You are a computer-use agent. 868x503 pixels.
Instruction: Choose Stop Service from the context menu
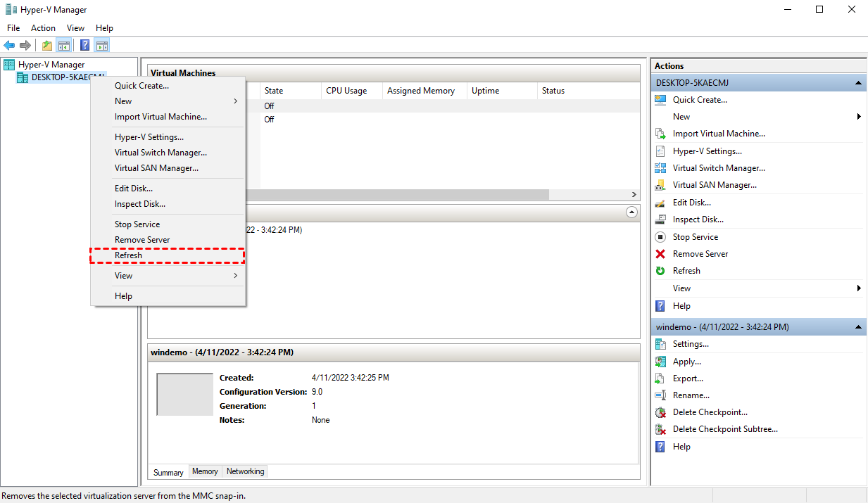[x=168, y=224]
